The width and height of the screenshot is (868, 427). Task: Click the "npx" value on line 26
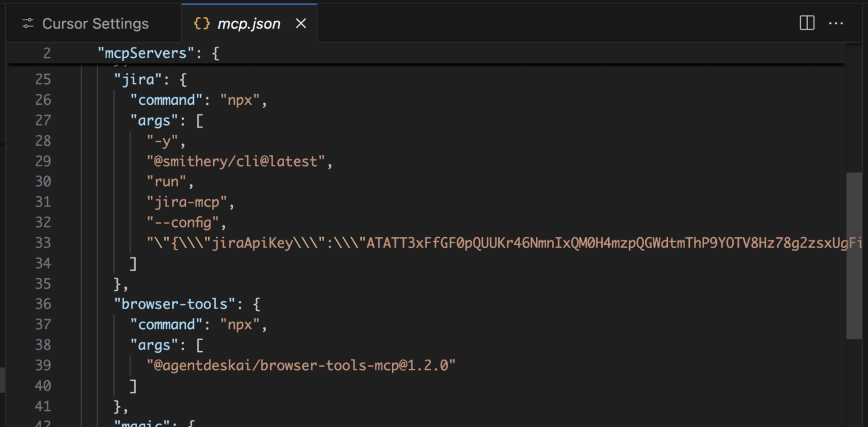(241, 100)
